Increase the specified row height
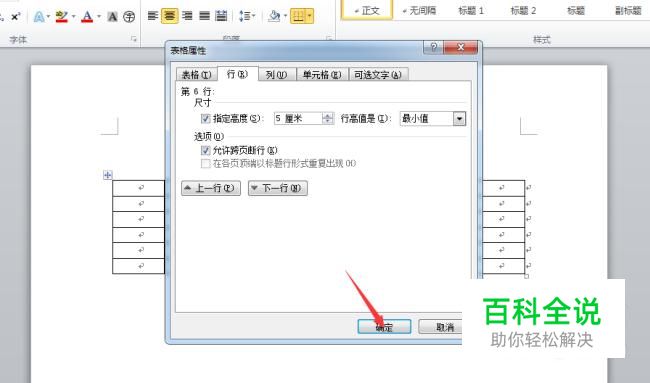This screenshot has width=650, height=383. click(x=327, y=116)
